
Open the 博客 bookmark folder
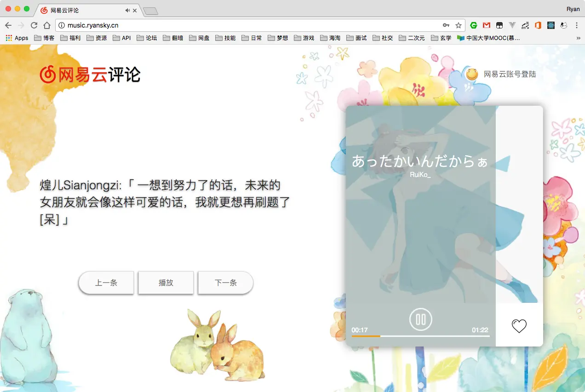tap(45, 38)
